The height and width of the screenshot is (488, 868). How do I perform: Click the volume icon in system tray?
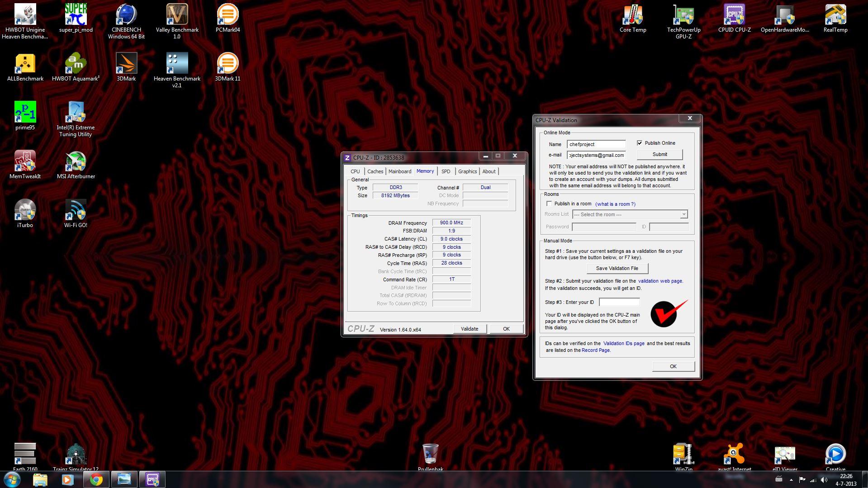pyautogui.click(x=824, y=479)
